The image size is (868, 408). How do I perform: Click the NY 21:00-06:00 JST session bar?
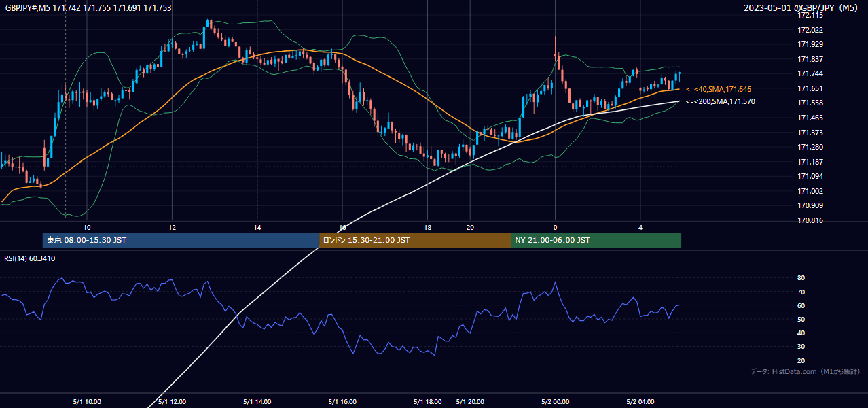596,240
